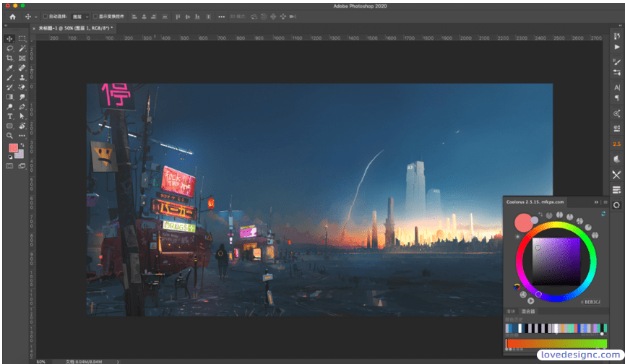The height and width of the screenshot is (364, 625).
Task: Click the large pink foreground circle in Coolorus
Action: click(x=523, y=222)
